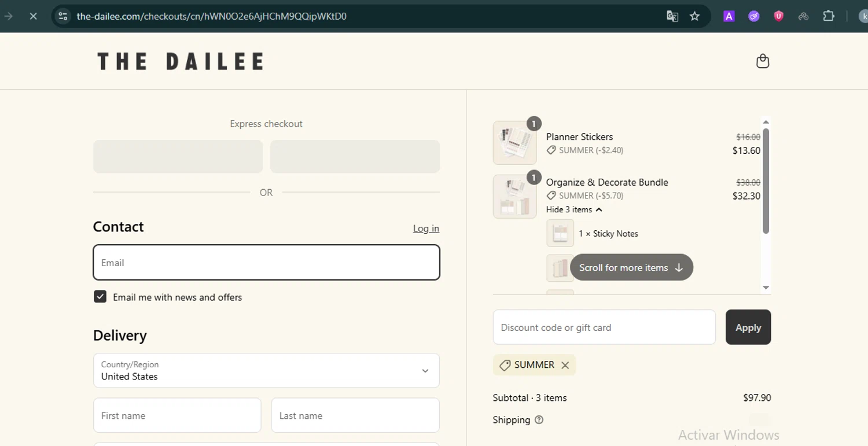
Task: Click the crossed-out $16.00 price
Action: [748, 137]
